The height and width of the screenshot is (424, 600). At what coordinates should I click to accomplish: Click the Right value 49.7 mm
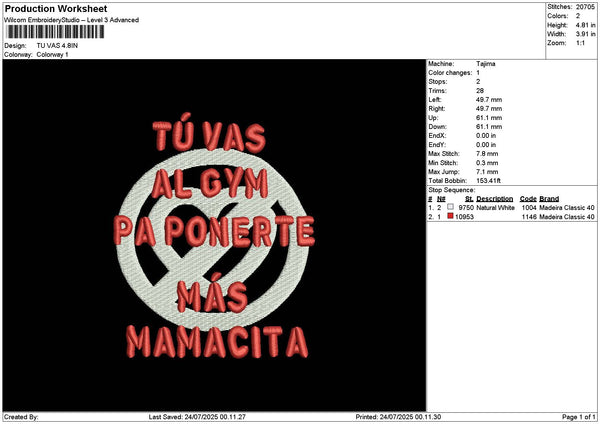[489, 109]
